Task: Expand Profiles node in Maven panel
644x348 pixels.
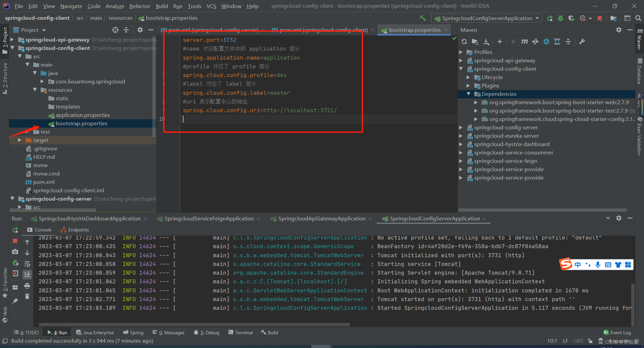Action: [461, 52]
